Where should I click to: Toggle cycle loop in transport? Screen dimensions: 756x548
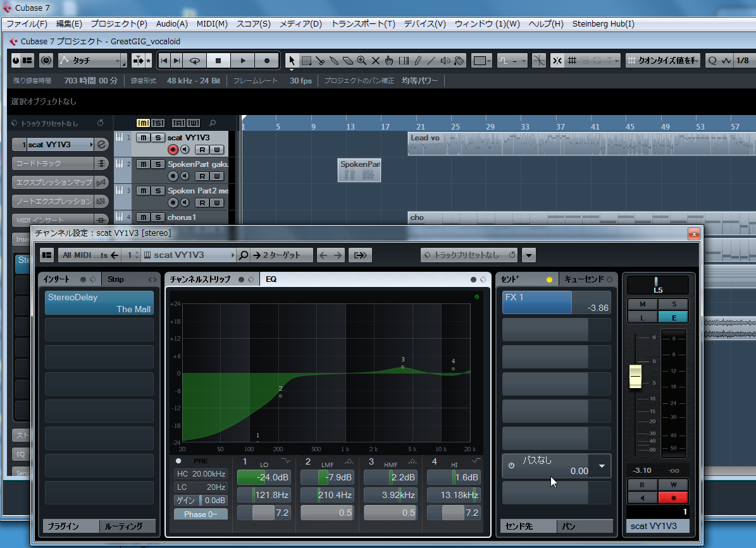[x=195, y=61]
